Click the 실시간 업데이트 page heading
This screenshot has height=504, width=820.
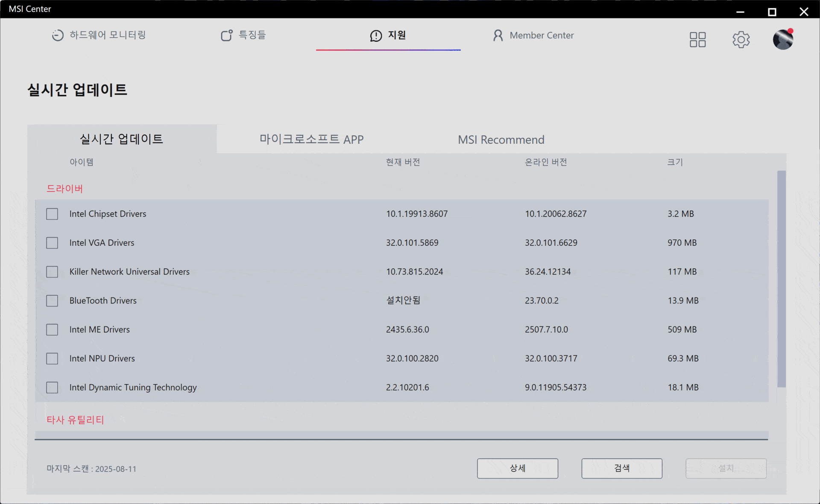[x=77, y=90]
